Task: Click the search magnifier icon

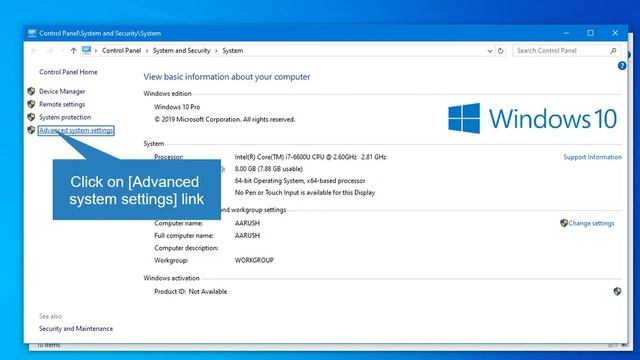Action: [613, 51]
